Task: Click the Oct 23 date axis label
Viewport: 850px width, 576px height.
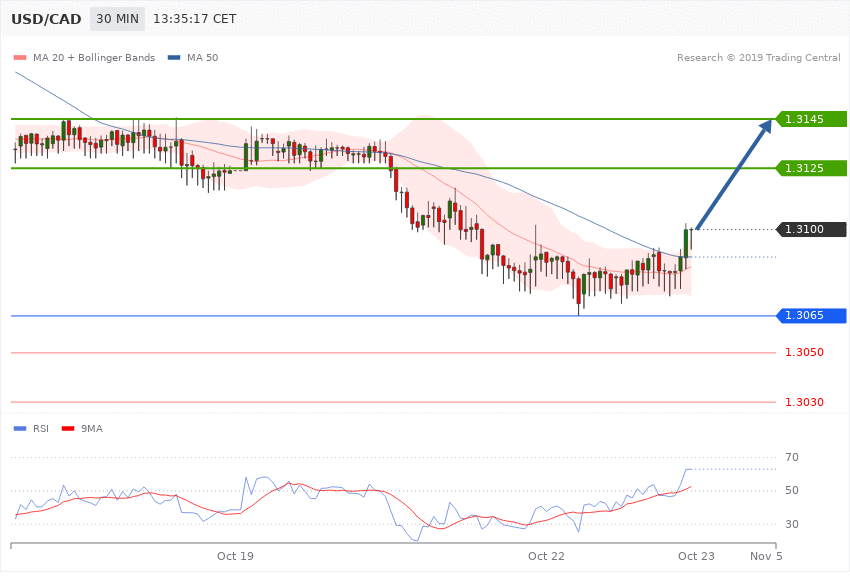Action: tap(697, 556)
